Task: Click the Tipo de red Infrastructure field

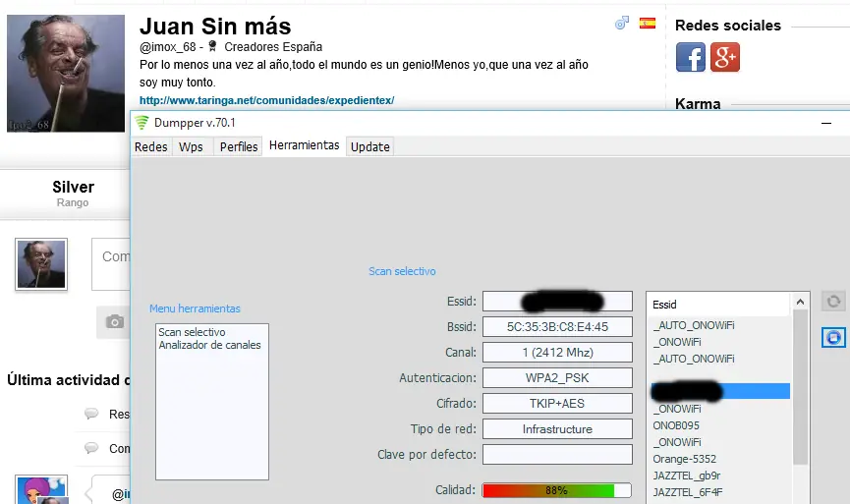Action: (557, 428)
